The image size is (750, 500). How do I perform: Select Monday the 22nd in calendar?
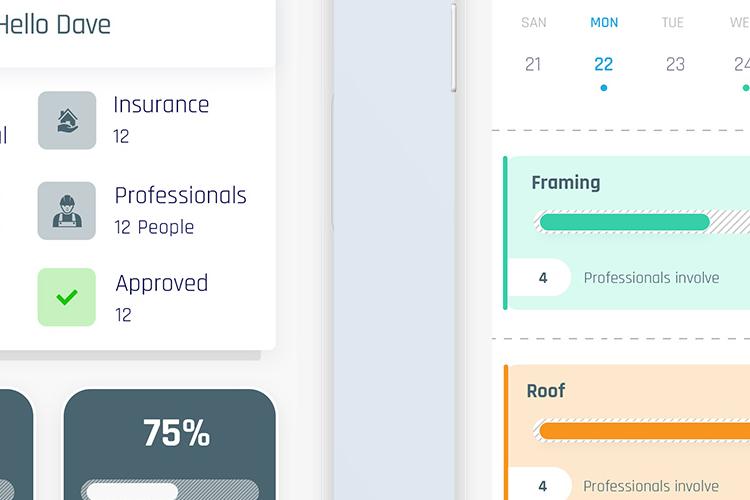coord(604,64)
